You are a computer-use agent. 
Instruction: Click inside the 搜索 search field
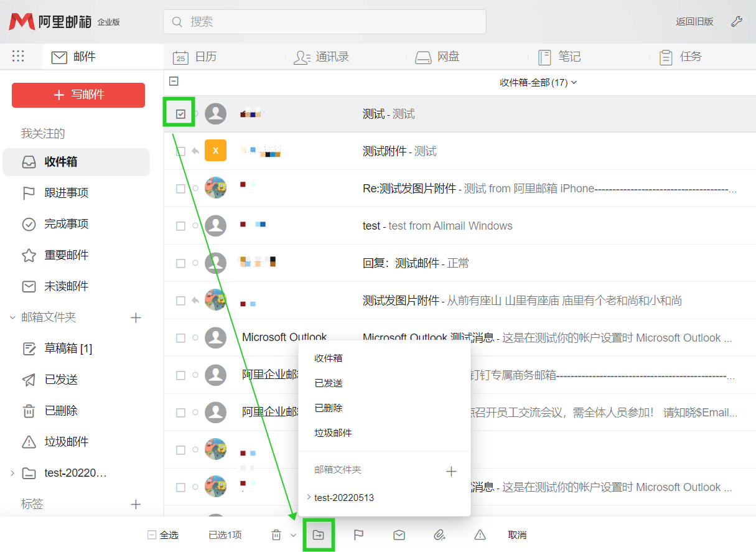point(325,21)
